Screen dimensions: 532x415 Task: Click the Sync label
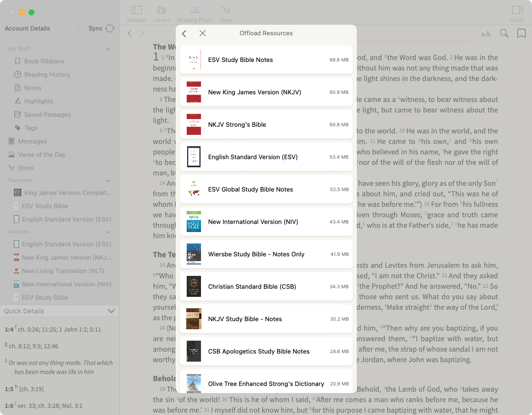pos(96,29)
